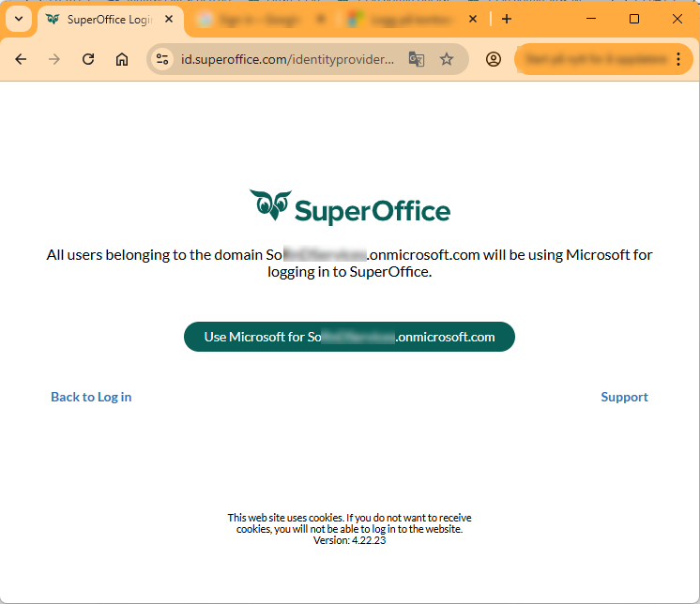Bookmark this page with the star
Screen dimensions: 700x604
coord(447,59)
